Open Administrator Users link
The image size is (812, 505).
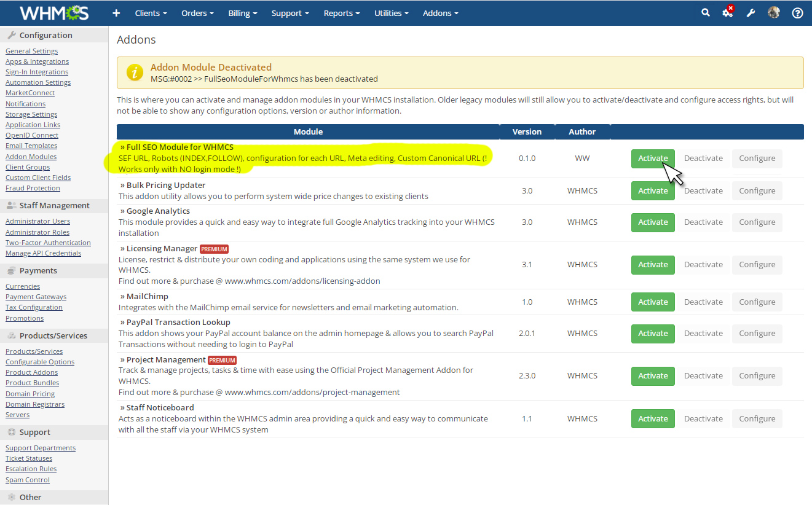click(37, 221)
